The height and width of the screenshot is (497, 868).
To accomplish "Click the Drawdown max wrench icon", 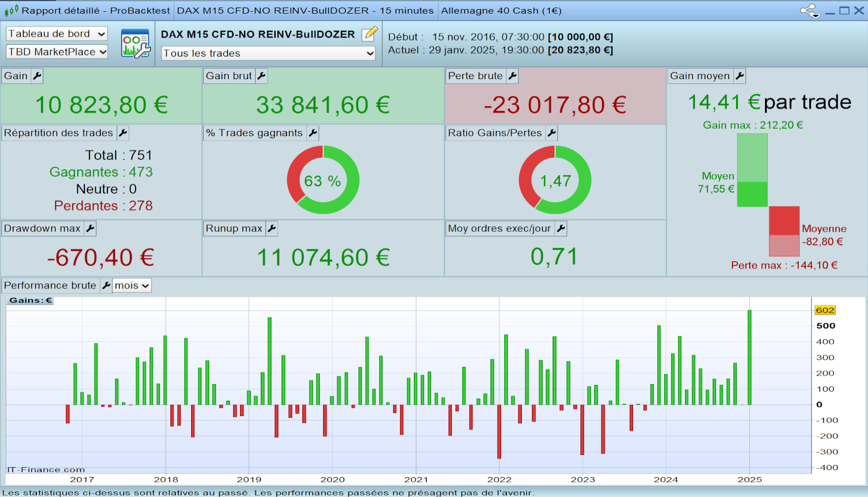I will pos(90,229).
